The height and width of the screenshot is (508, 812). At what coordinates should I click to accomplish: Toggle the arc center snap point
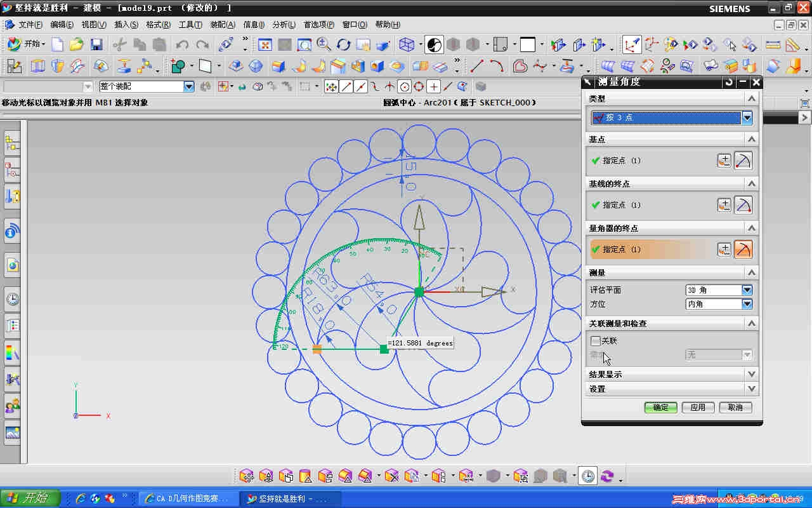[x=404, y=87]
